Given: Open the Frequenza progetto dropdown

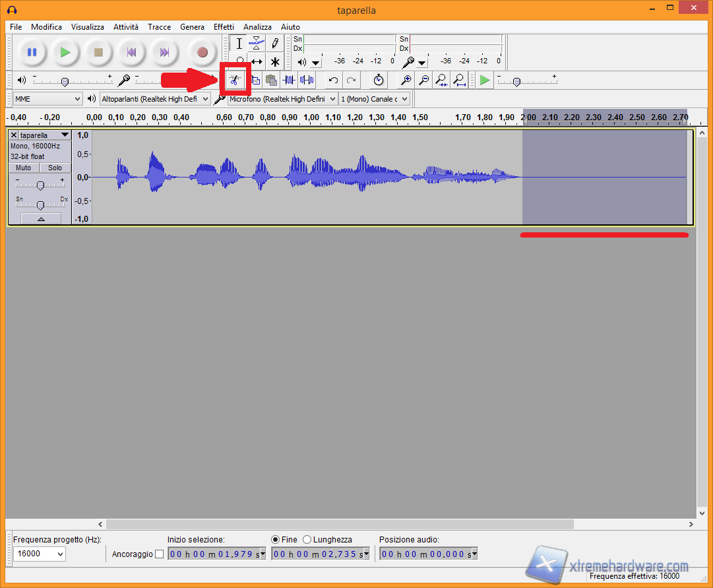Looking at the screenshot, I should pyautogui.click(x=40, y=554).
